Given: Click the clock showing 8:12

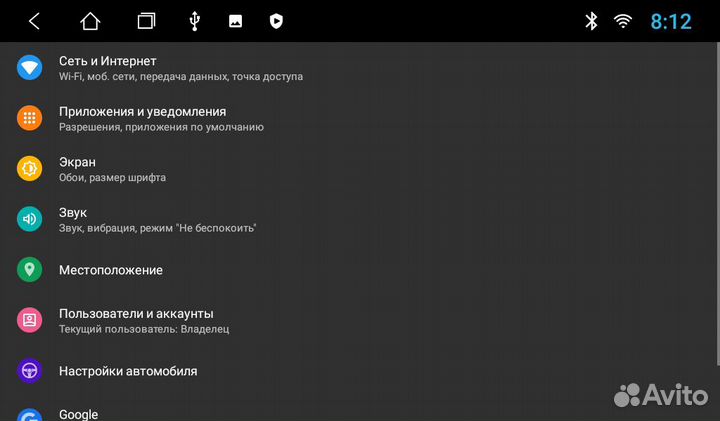Looking at the screenshot, I should (671, 21).
